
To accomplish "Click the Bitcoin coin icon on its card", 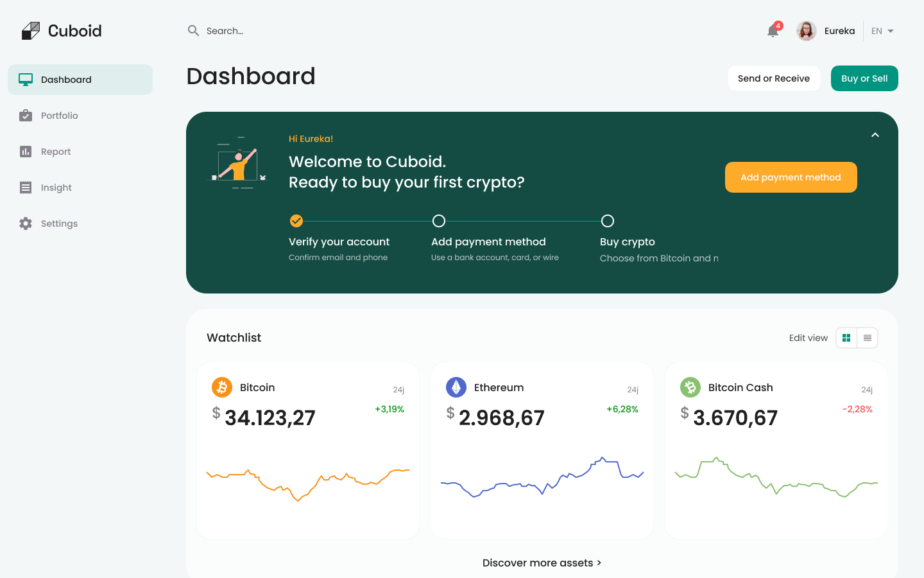I will click(x=222, y=387).
